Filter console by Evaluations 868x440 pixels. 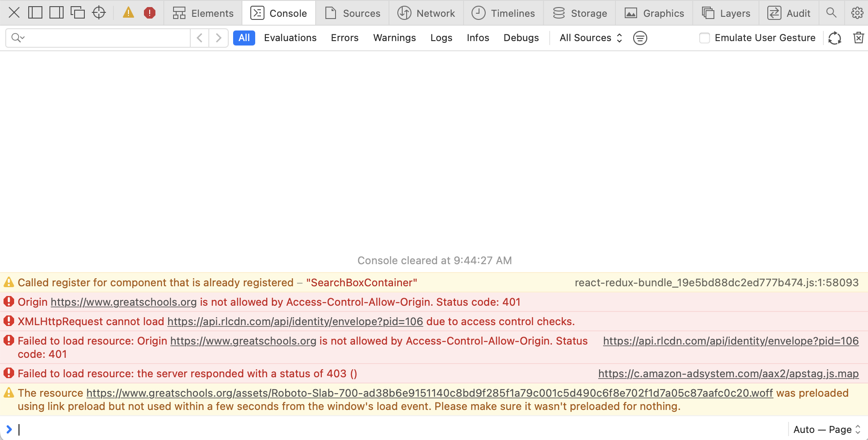click(x=290, y=38)
